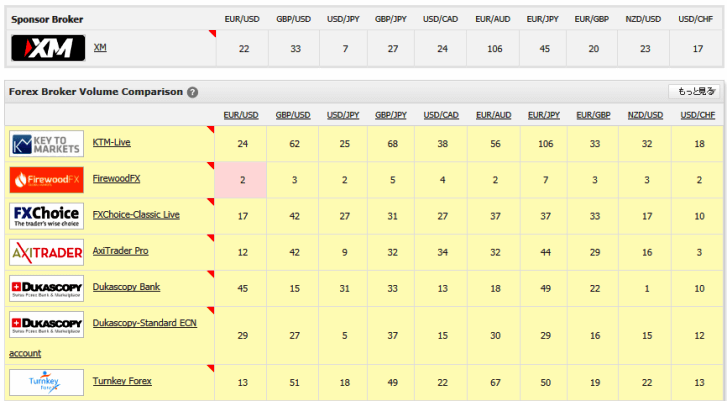Screen dimensions: 727x401
Task: Click the Turnkey Forex logo
Action: click(x=46, y=383)
